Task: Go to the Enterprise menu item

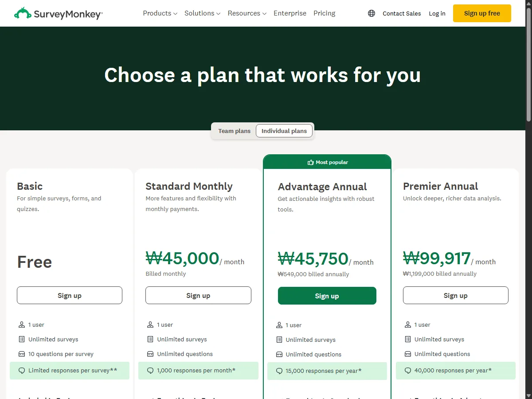Action: click(x=290, y=13)
